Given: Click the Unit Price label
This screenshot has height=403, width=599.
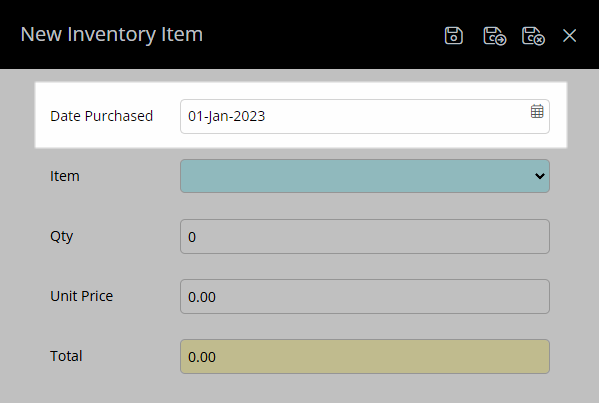Looking at the screenshot, I should click(x=81, y=296).
